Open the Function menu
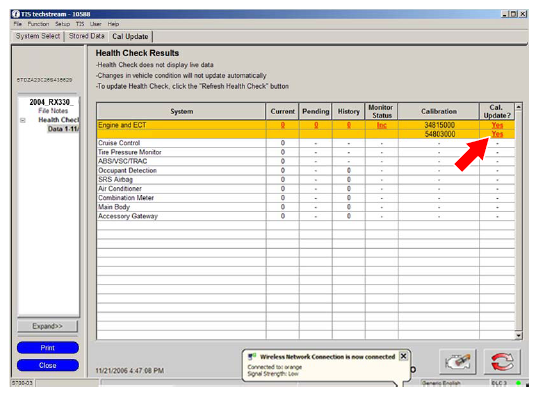This screenshot has height=396, width=538. 38,24
